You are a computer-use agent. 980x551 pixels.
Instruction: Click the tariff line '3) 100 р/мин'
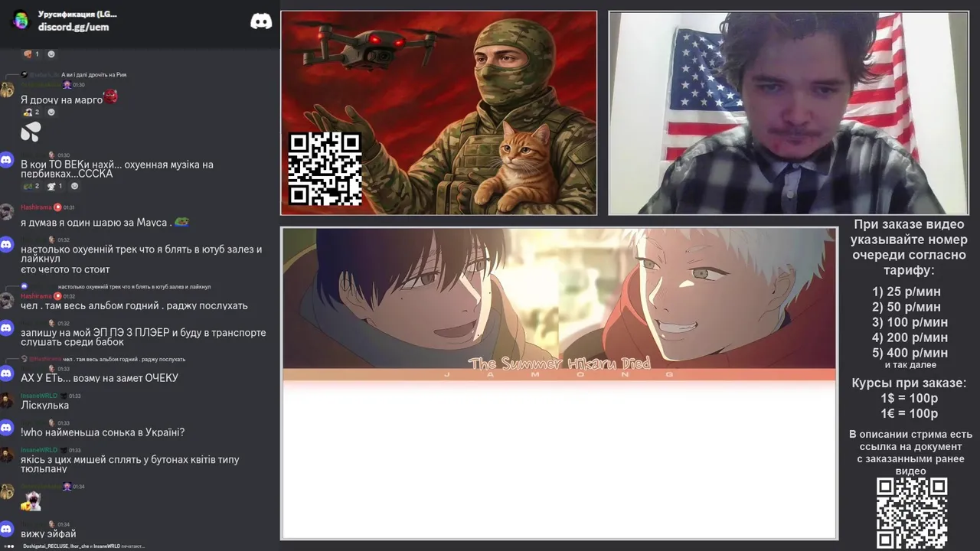pos(910,322)
